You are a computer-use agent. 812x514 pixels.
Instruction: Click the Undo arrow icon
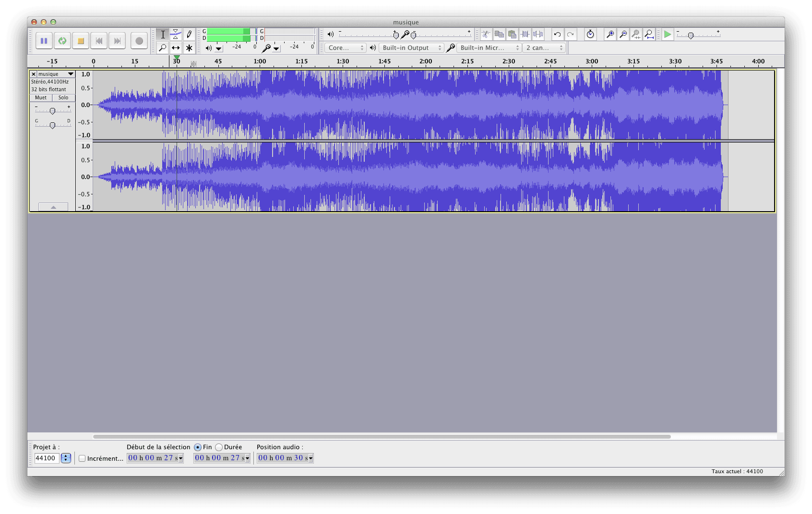click(x=557, y=34)
